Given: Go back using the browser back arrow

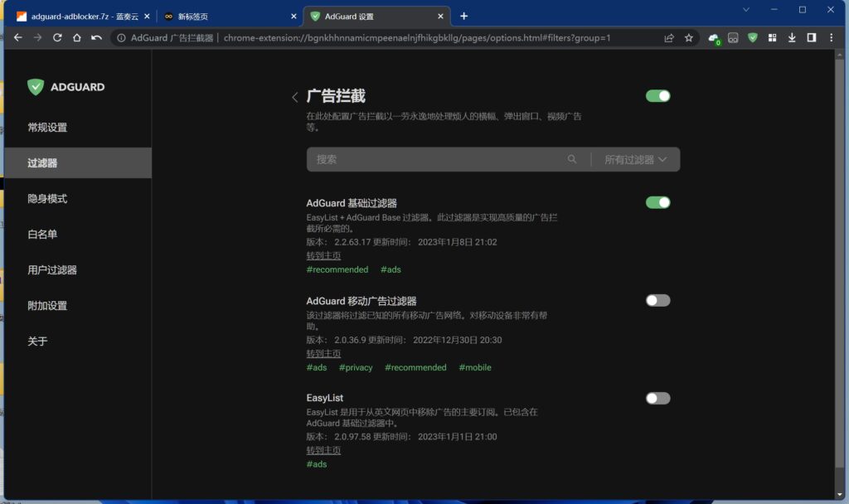Looking at the screenshot, I should pyautogui.click(x=18, y=38).
